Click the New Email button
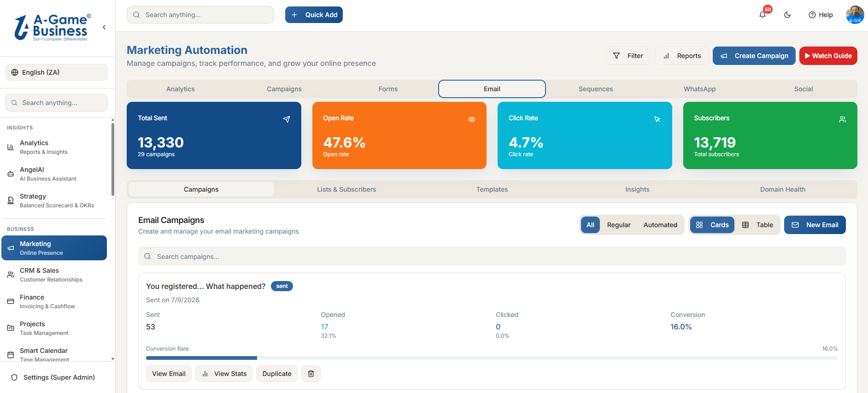 (815, 225)
